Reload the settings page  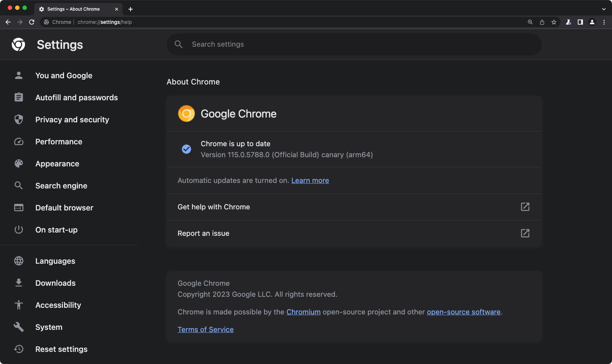point(32,22)
